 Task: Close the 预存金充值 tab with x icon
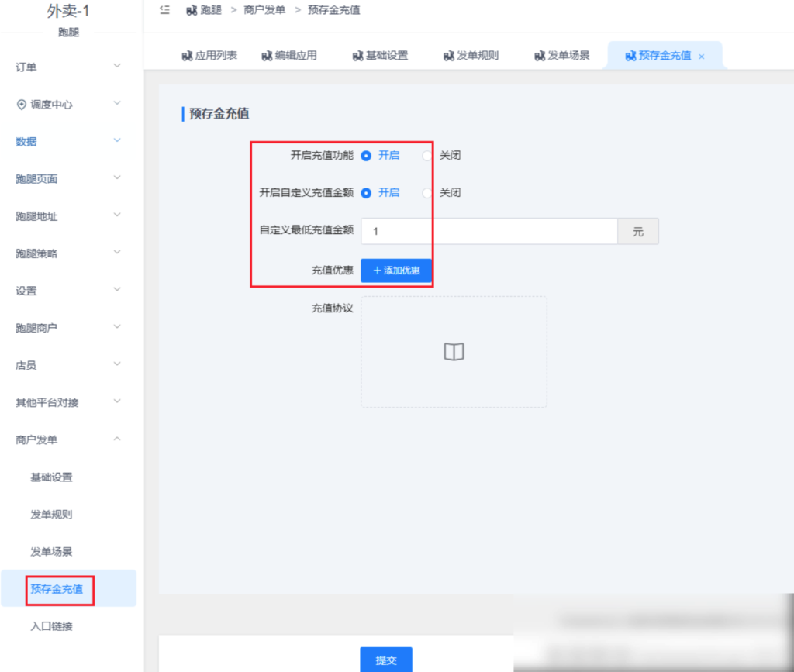click(x=702, y=57)
